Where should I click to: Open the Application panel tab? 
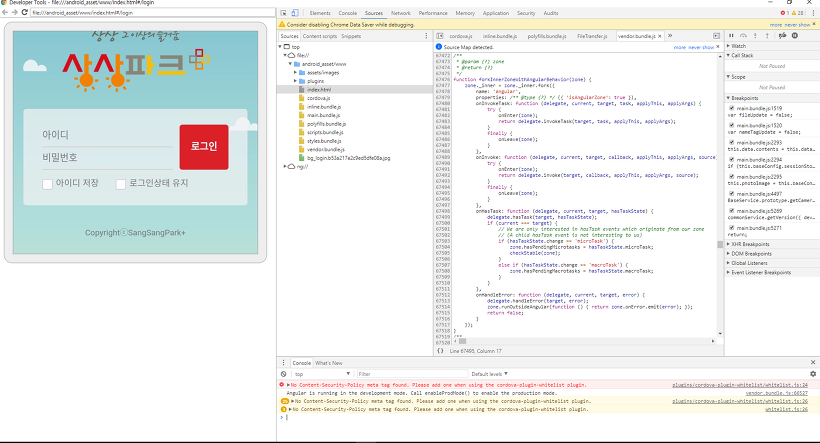point(496,13)
